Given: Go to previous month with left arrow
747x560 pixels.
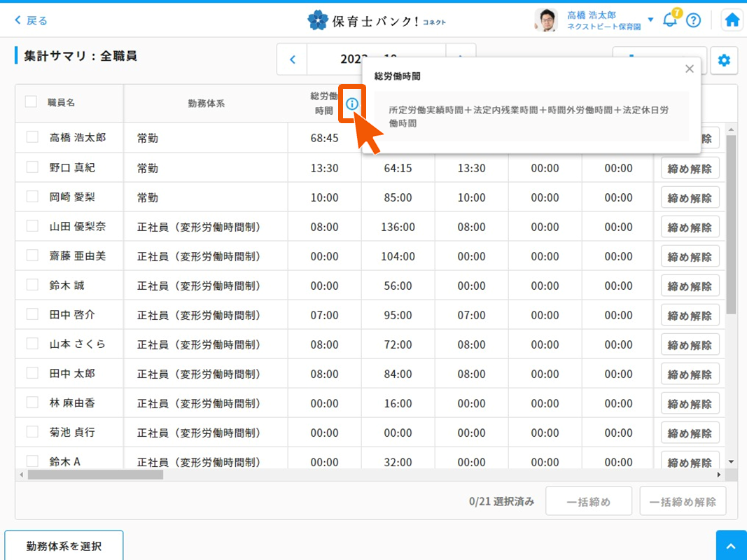Looking at the screenshot, I should pos(293,60).
